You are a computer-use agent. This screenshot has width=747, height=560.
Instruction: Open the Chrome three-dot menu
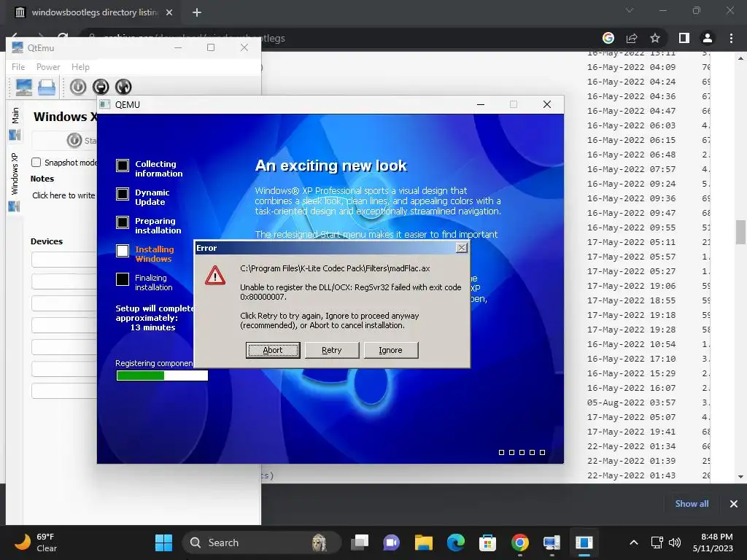click(x=731, y=38)
